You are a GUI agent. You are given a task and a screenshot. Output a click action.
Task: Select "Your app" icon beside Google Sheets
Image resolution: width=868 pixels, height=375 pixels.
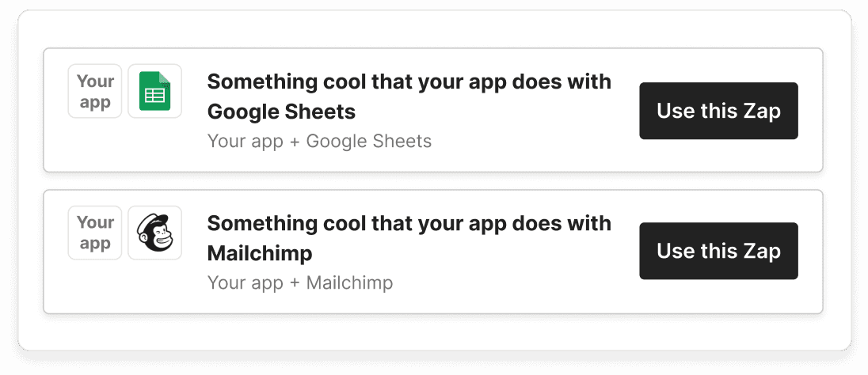(95, 91)
